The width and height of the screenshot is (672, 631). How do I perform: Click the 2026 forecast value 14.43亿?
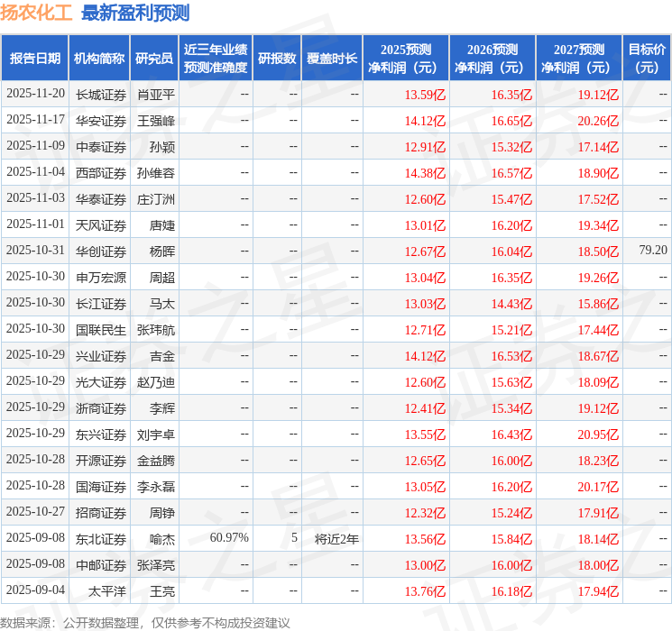pyautogui.click(x=511, y=304)
